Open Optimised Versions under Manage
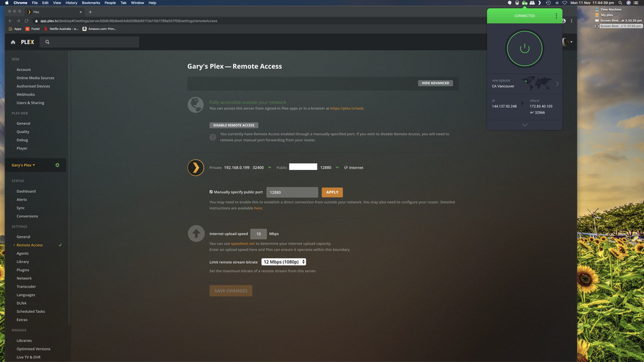Screen dimensions: 644x362 point(33,349)
